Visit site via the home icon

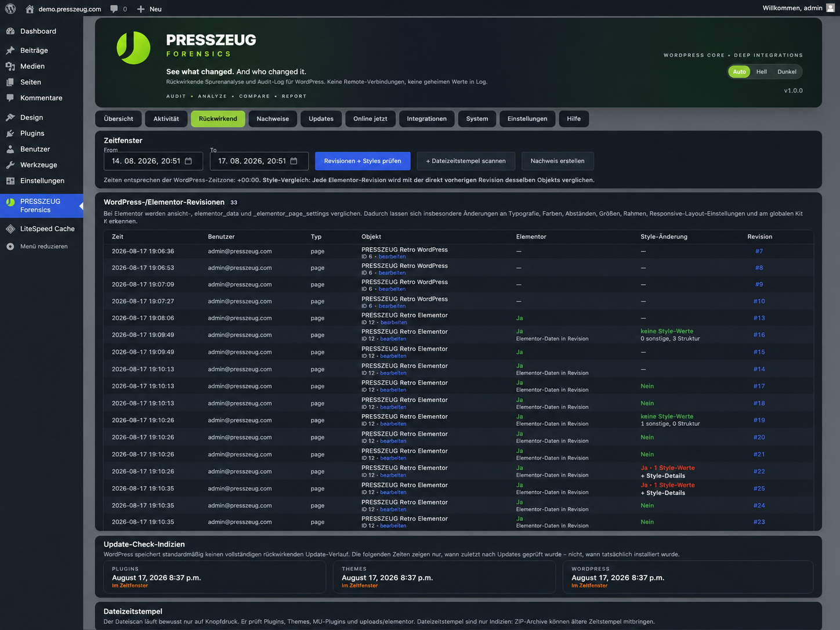[30, 9]
